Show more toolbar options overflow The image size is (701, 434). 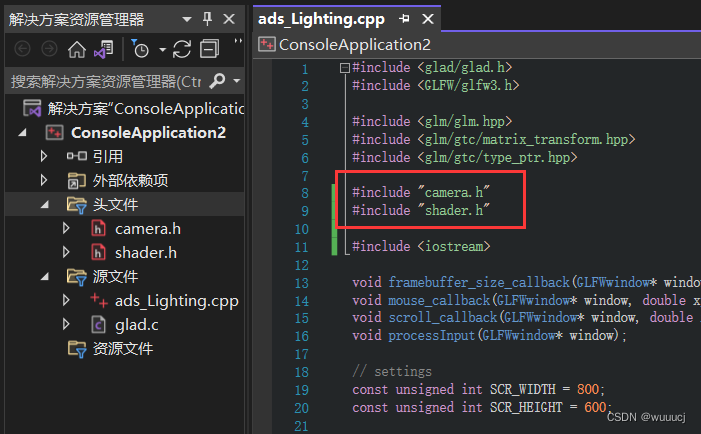pyautogui.click(x=238, y=41)
